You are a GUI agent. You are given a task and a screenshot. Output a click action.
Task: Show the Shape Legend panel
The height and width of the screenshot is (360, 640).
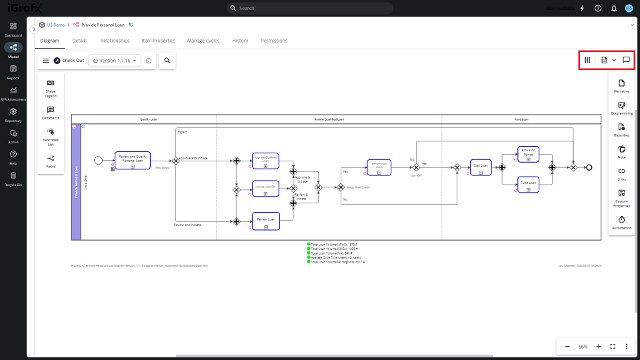click(51, 88)
